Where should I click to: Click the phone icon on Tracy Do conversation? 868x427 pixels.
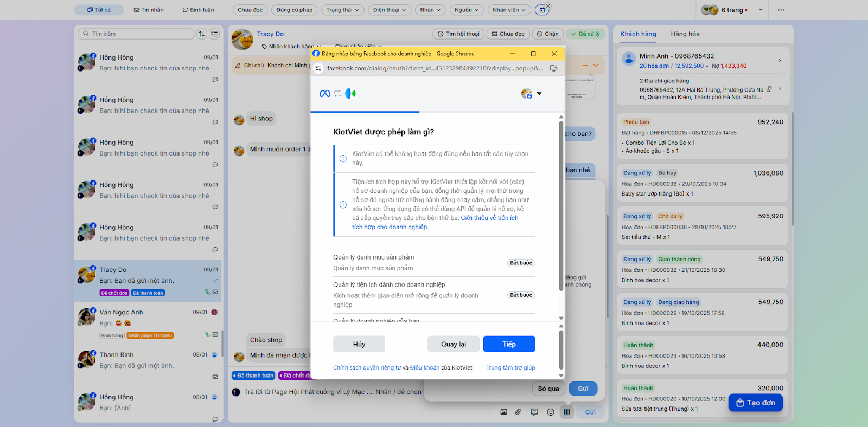pyautogui.click(x=208, y=292)
